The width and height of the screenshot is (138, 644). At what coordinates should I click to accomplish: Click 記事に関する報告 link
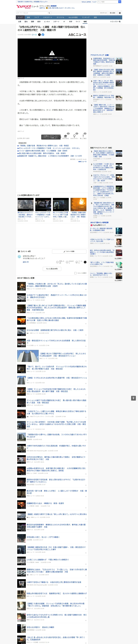click(x=24, y=138)
